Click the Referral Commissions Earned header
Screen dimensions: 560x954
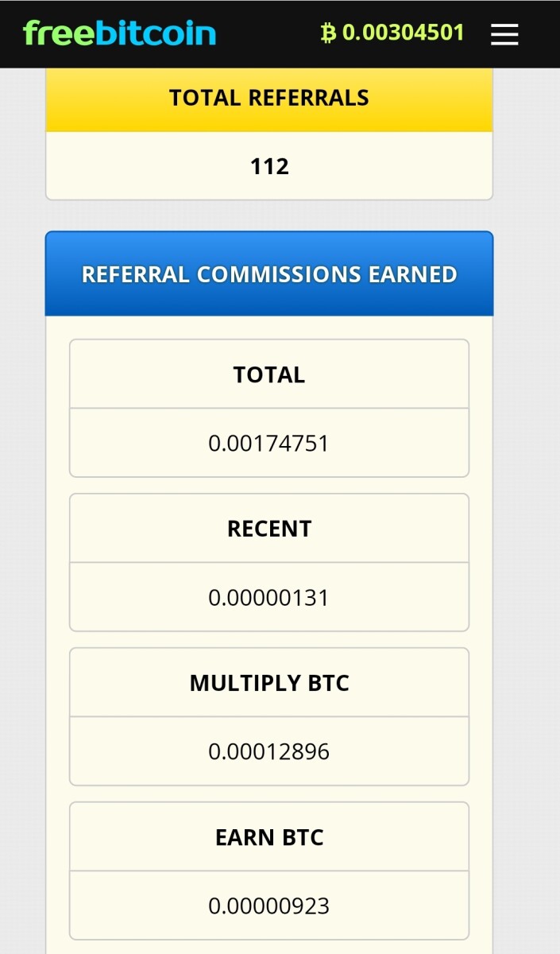coord(269,274)
